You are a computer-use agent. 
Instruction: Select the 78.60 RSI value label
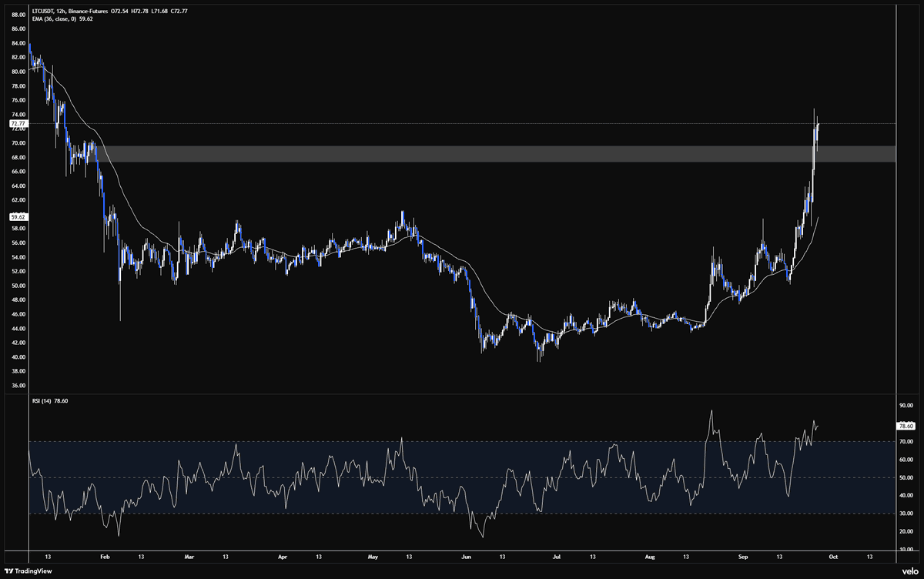[x=906, y=426]
